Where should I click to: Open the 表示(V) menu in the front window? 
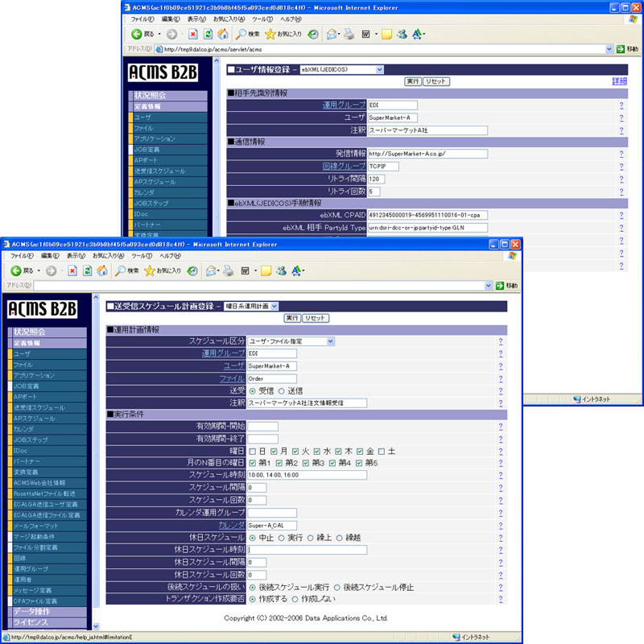click(x=76, y=255)
